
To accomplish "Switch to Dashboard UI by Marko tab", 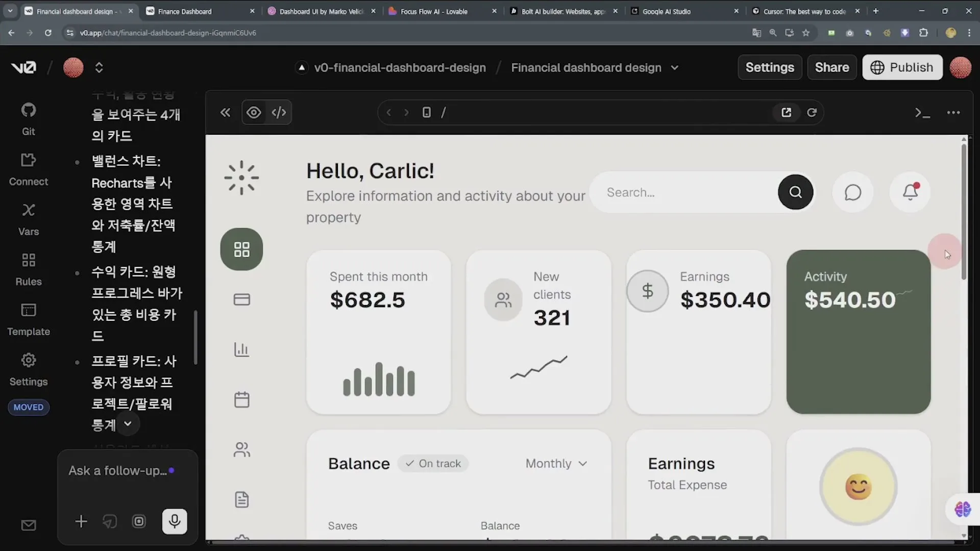I will [322, 11].
